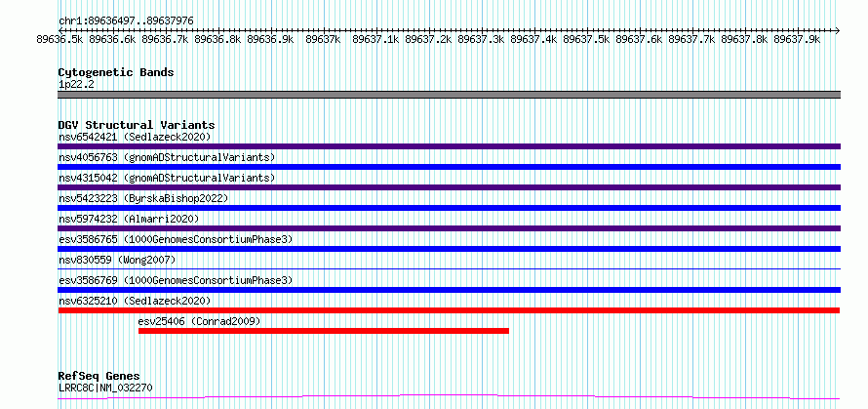Open variant nsv6542421 (Sedlazeck2020) label
The width and height of the screenshot is (868, 409).
point(135,137)
